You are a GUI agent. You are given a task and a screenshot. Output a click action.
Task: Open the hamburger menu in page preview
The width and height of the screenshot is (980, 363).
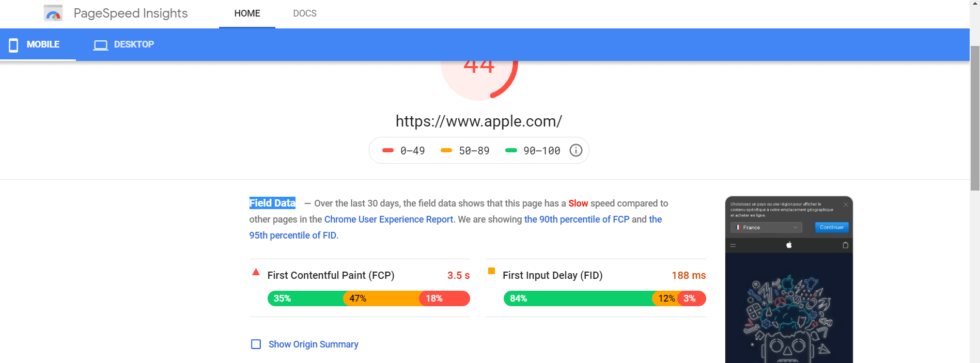pos(733,245)
